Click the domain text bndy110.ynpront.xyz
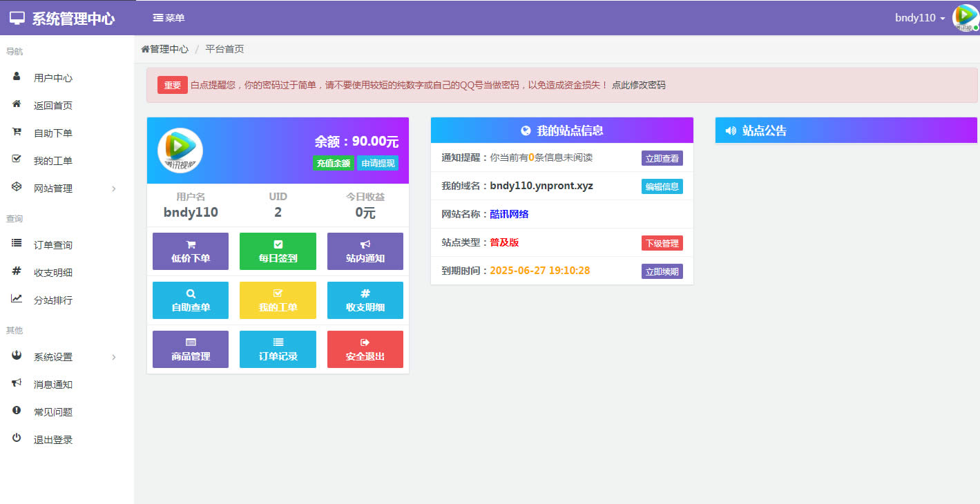Viewport: 980px width, 504px height. (541, 186)
